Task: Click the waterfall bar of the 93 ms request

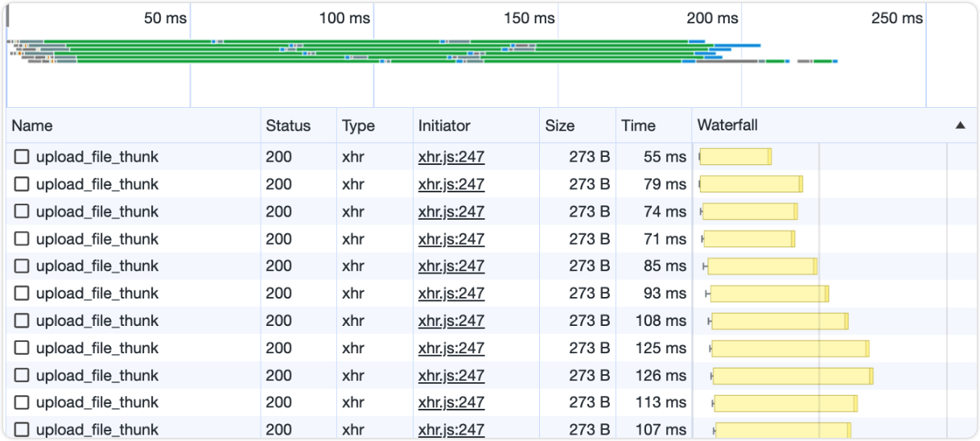Action: coord(769,293)
